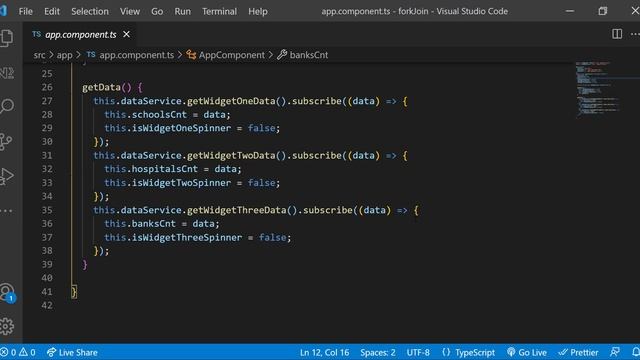640x360 pixels.
Task: Open the feedback icon in status bar
Action: coord(615,352)
